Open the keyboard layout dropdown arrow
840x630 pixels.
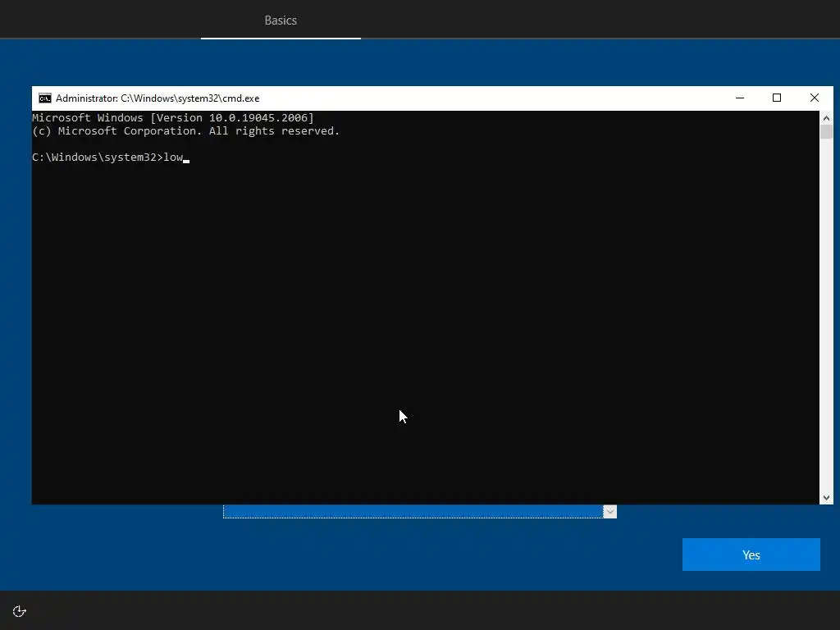click(609, 512)
